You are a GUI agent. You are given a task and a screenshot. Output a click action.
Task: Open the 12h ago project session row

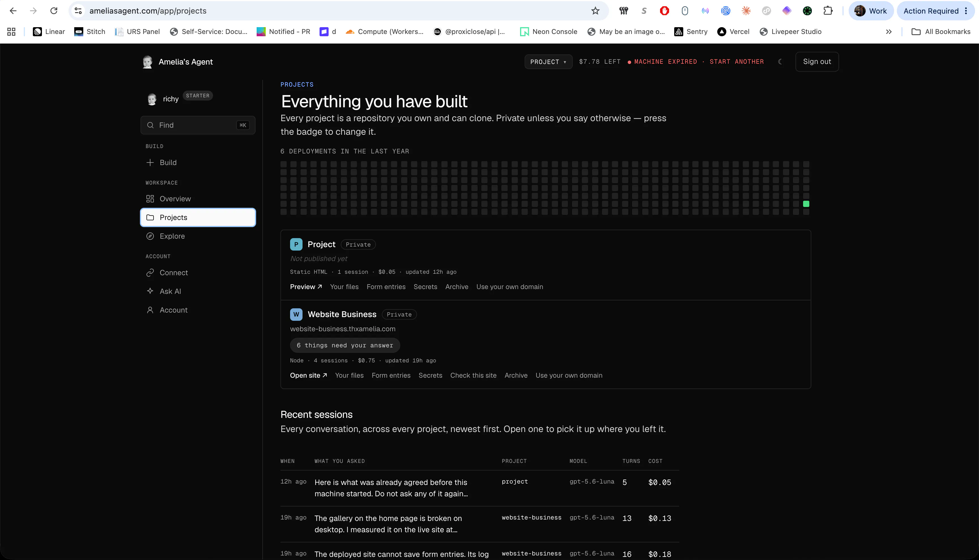(x=480, y=488)
